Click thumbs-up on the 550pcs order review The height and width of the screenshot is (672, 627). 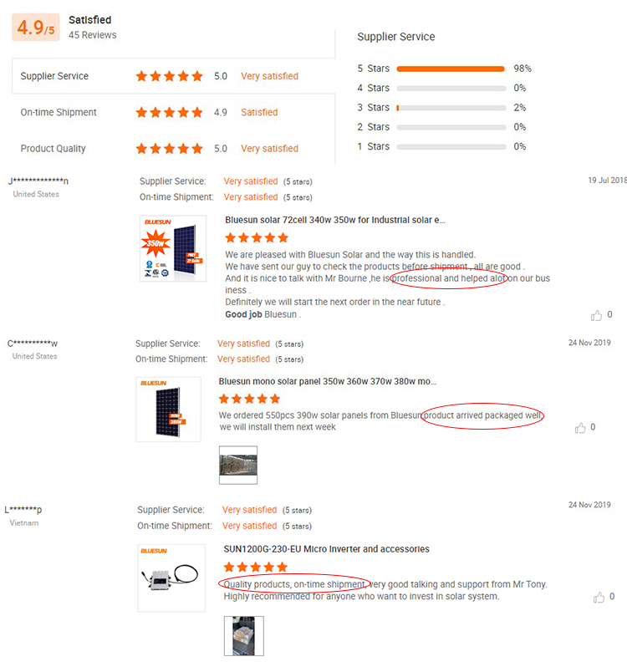(x=580, y=428)
